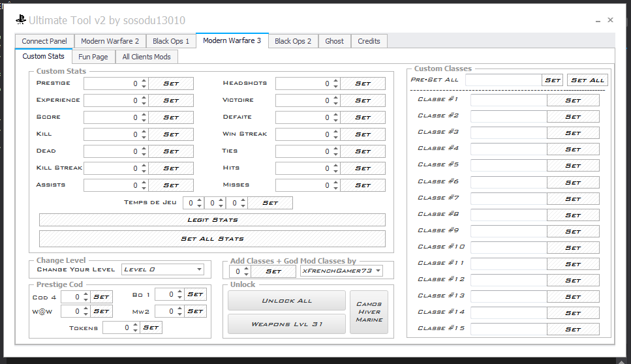Click the Pre-Set All text field

tap(504, 80)
